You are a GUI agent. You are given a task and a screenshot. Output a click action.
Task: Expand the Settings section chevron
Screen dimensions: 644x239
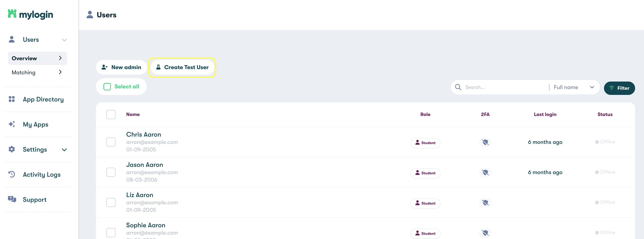[64, 149]
